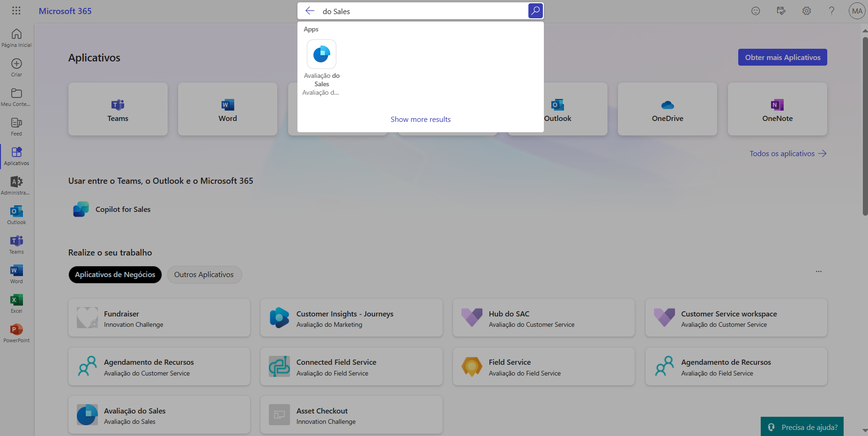Open the Word app tile
Viewport: 868px width, 436px height.
tap(228, 109)
